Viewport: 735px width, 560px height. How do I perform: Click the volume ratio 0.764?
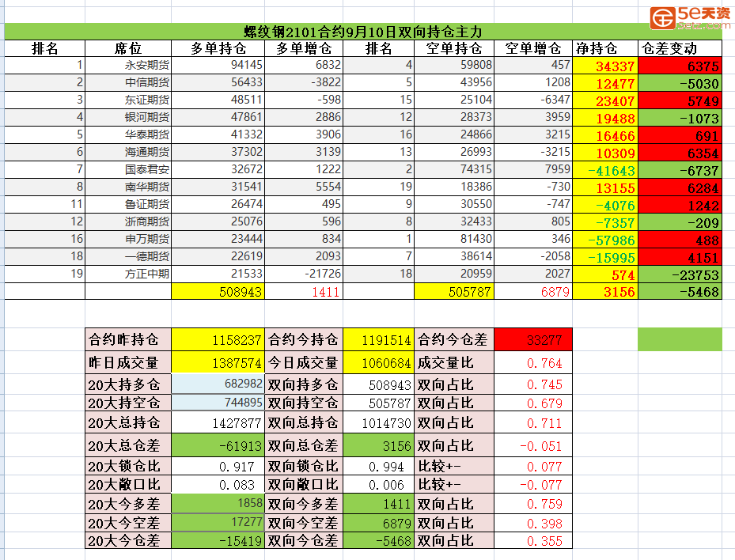533,362
